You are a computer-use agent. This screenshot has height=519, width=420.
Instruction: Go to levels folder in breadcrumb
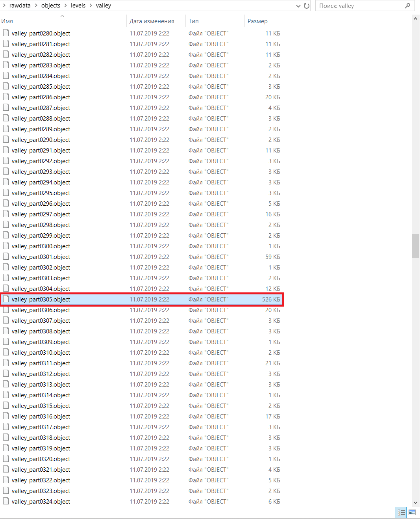pyautogui.click(x=78, y=6)
